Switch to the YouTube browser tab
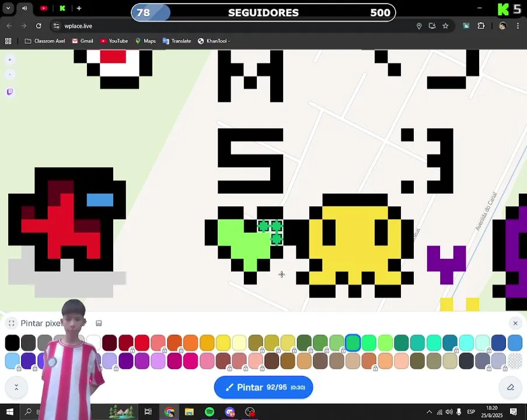 click(44, 8)
